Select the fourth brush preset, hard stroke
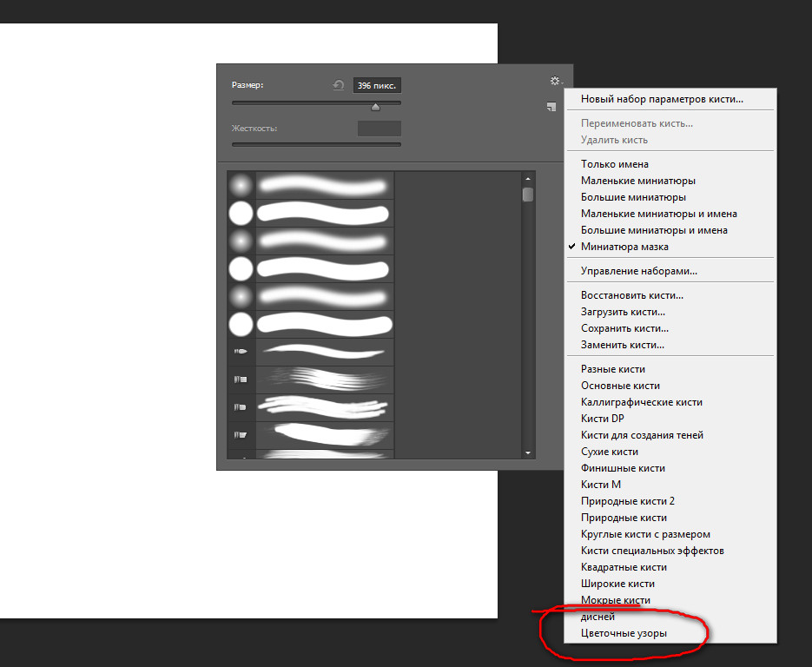Image resolution: width=812 pixels, height=667 pixels. coord(310,269)
